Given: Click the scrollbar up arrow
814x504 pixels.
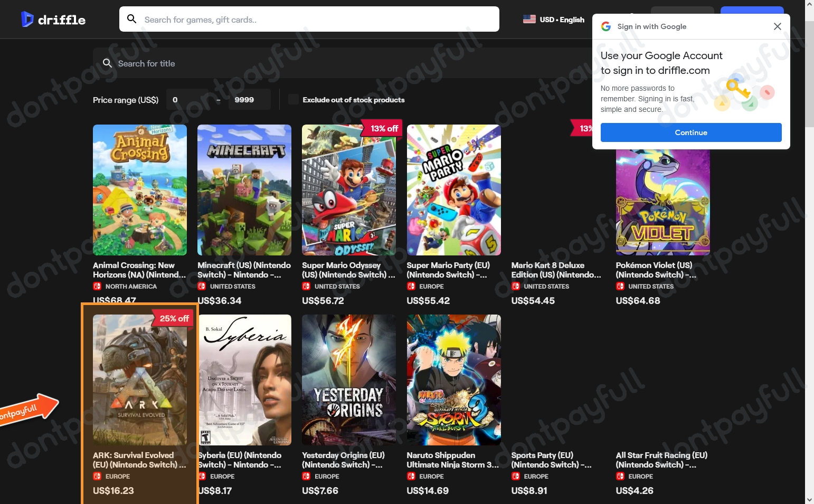Looking at the screenshot, I should point(809,4).
